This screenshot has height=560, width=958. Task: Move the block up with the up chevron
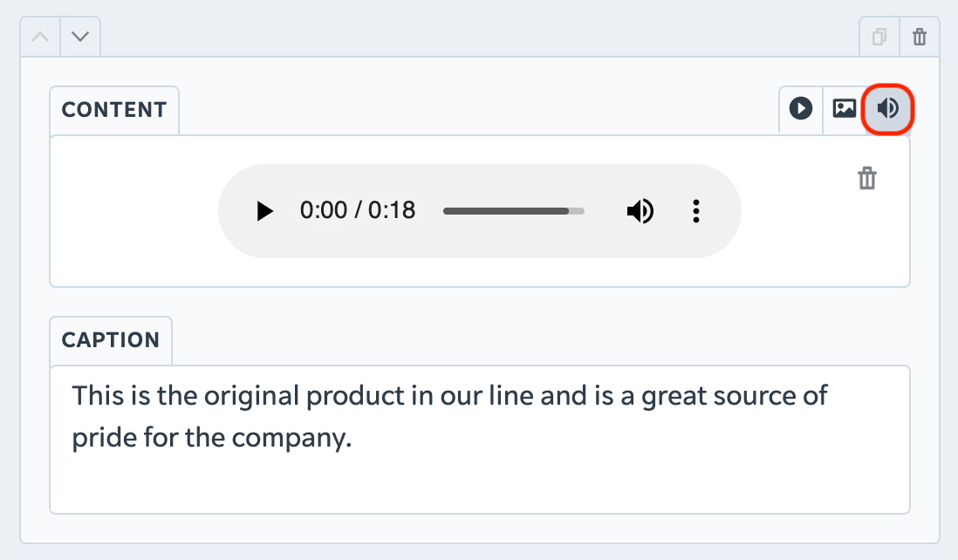(40, 37)
